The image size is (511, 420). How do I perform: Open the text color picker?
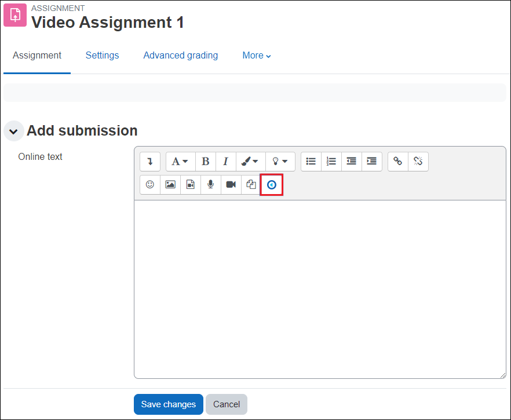tap(250, 161)
